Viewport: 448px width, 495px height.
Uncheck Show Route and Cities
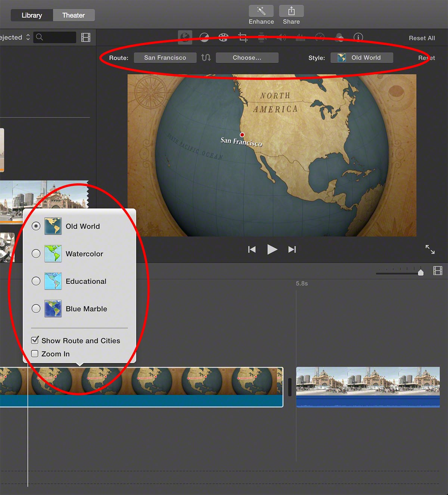point(35,340)
